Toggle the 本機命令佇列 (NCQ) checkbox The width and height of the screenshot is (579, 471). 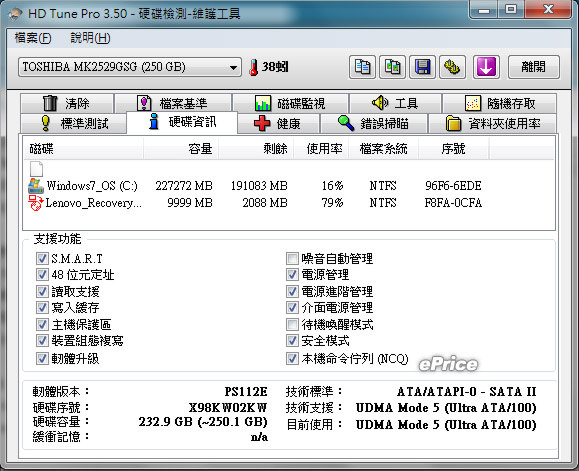coord(292,358)
